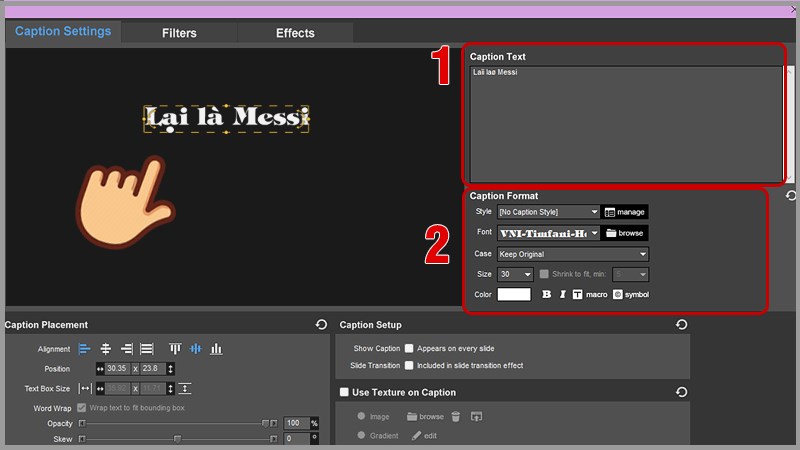Click edit gradient button
Viewport: 800px width, 450px height.
coord(424,436)
